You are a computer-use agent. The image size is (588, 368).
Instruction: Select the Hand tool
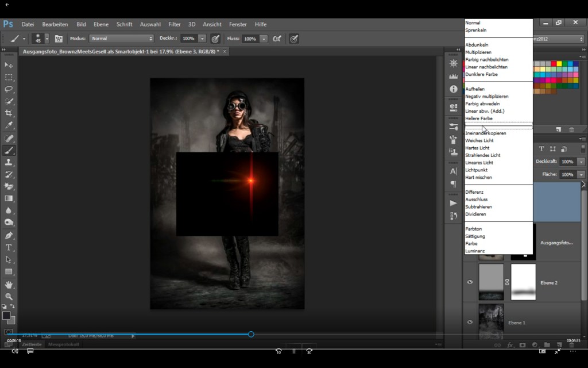pos(9,284)
